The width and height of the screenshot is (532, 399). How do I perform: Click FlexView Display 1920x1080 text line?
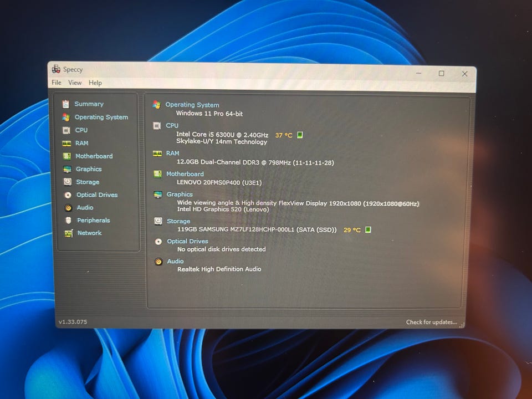point(298,203)
